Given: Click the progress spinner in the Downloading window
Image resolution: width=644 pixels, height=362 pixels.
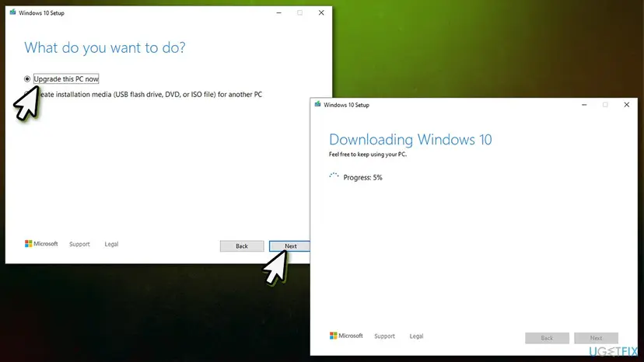Looking at the screenshot, I should pyautogui.click(x=334, y=177).
